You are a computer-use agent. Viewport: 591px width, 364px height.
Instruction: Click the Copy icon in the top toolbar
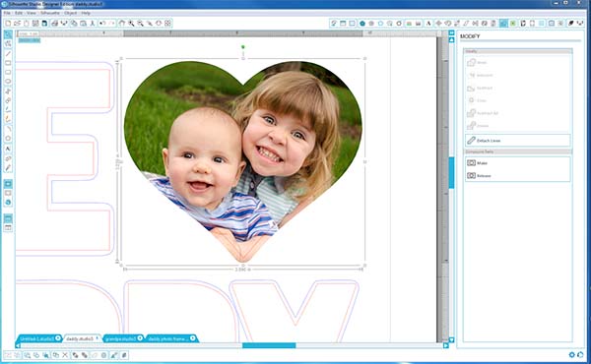74,24
